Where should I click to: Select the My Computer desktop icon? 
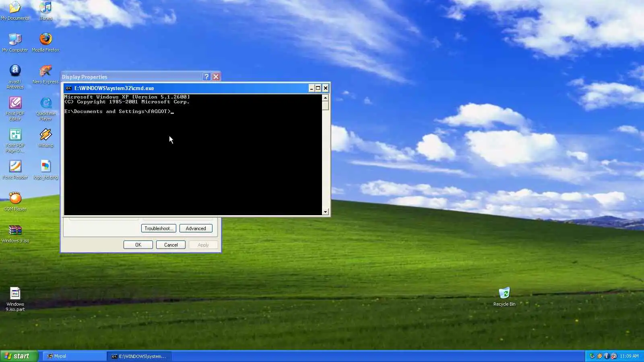click(x=15, y=42)
